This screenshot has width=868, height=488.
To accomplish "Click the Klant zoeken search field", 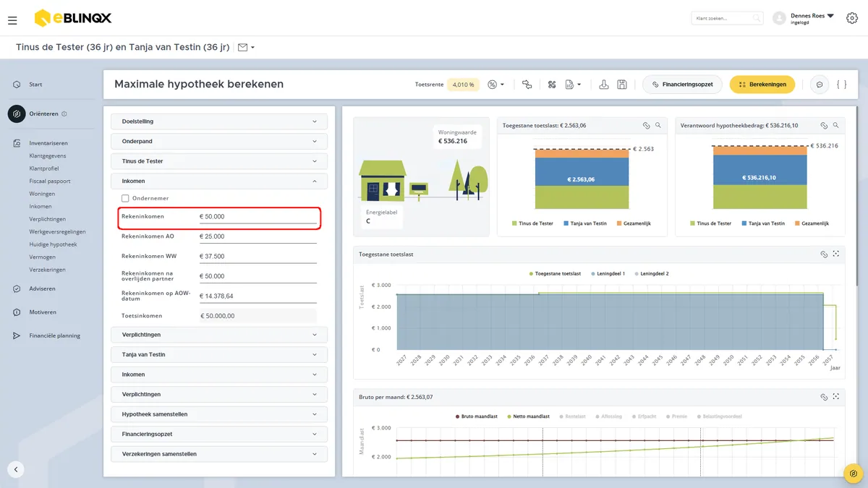I will [x=727, y=18].
